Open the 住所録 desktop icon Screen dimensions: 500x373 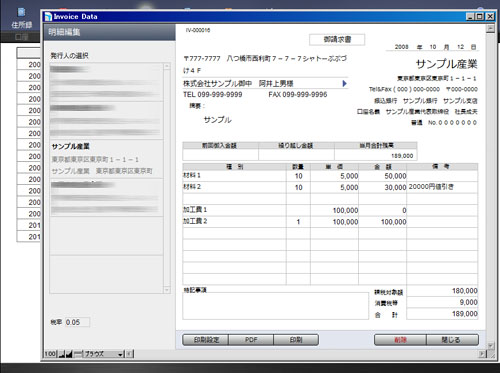[x=22, y=18]
